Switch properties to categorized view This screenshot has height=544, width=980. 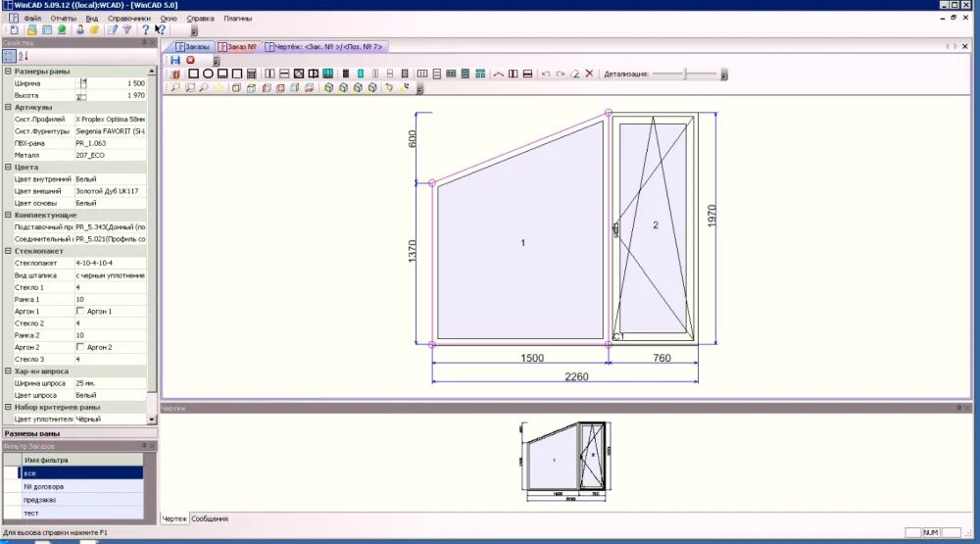click(x=9, y=56)
